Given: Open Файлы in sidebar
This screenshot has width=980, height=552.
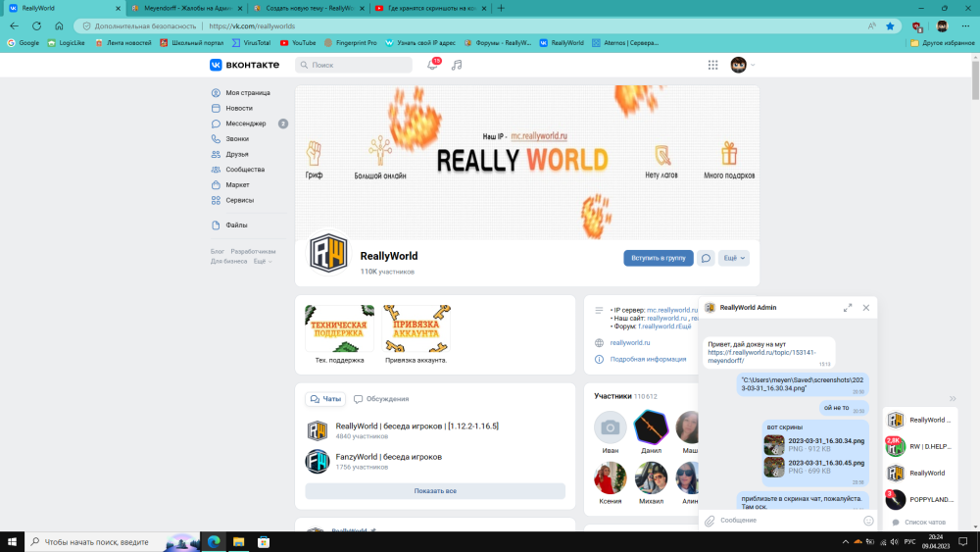Looking at the screenshot, I should coord(236,226).
